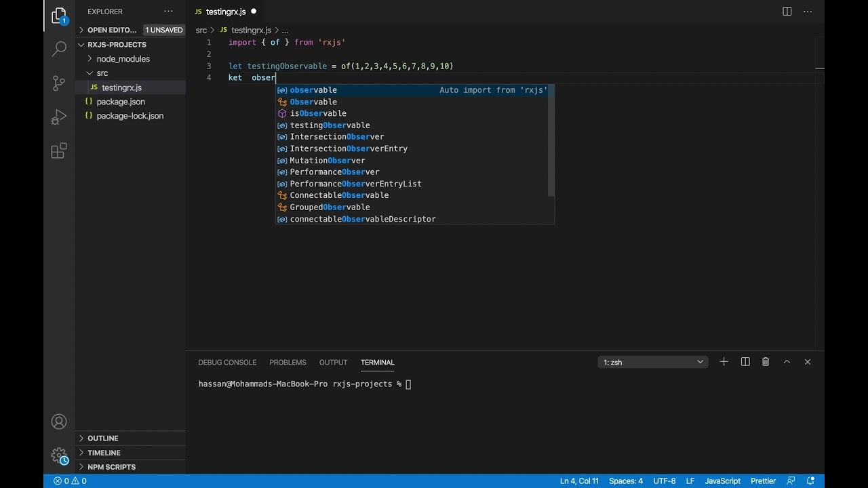Screen dimensions: 868x488
Task: Click line 3 code in the editor
Action: click(x=340, y=66)
